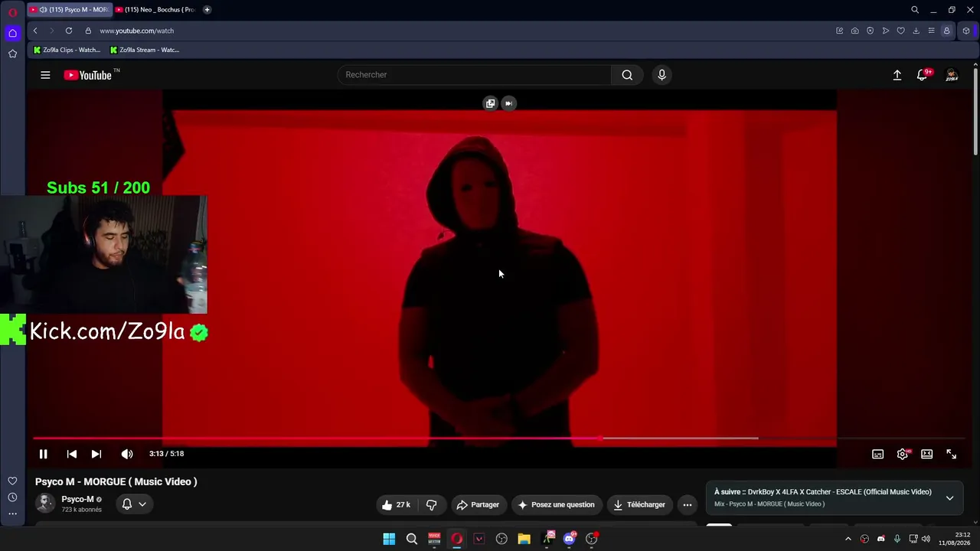Screen dimensions: 980x551
Task: Open the sidebar heart favorites icon
Action: pyautogui.click(x=12, y=481)
